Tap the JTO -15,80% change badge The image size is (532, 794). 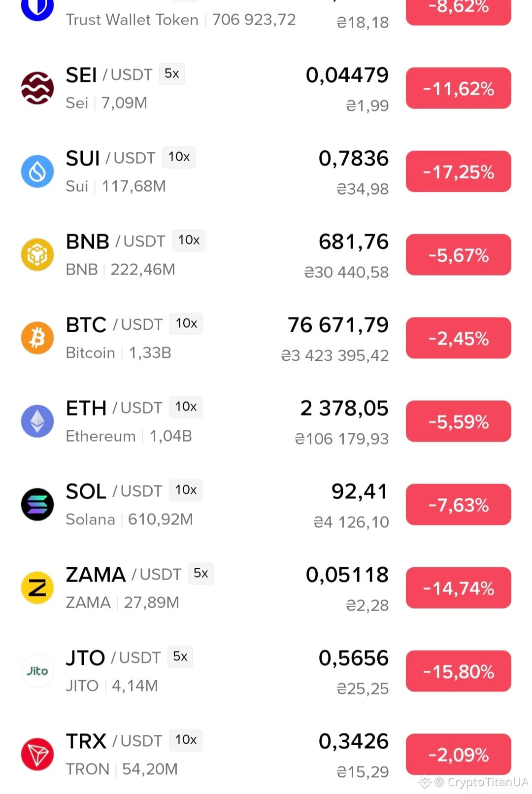point(459,672)
